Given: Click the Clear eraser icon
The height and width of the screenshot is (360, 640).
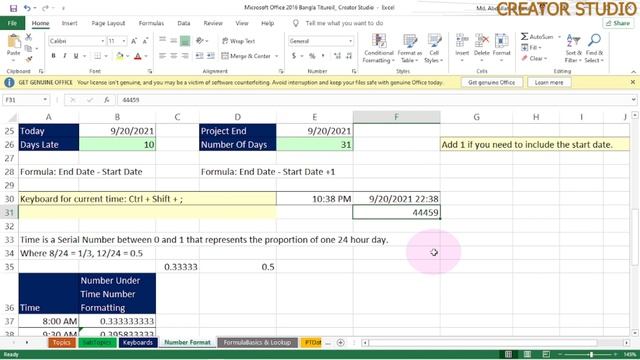Looking at the screenshot, I should [525, 58].
